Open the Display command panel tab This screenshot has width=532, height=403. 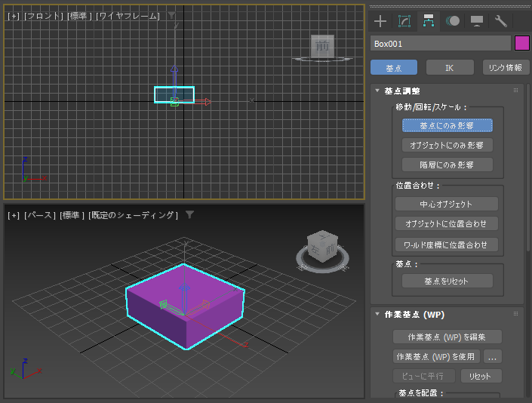477,21
